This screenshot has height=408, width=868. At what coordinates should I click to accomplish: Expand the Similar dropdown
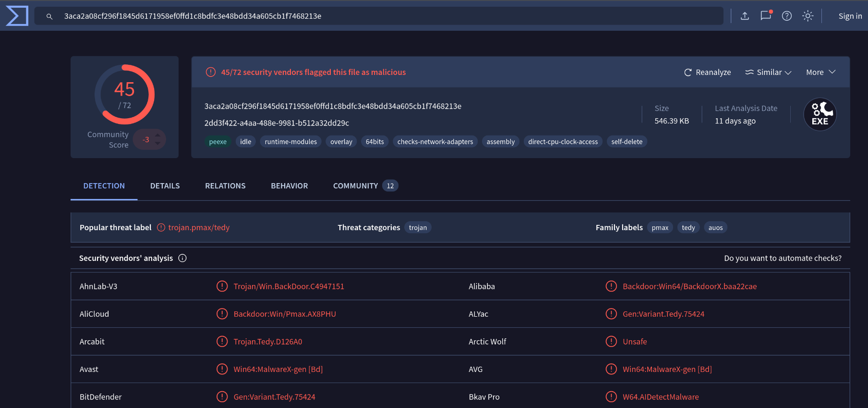[x=768, y=72]
